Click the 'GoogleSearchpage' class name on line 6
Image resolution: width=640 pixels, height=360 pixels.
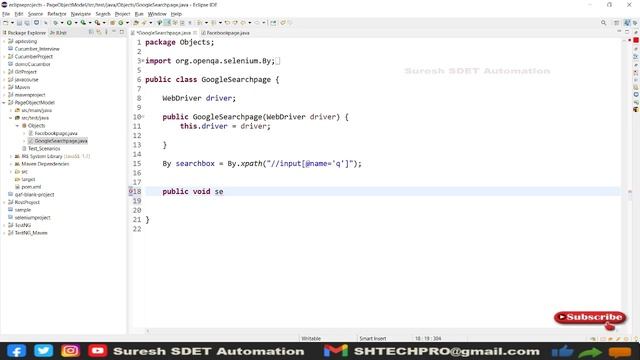tap(236, 80)
